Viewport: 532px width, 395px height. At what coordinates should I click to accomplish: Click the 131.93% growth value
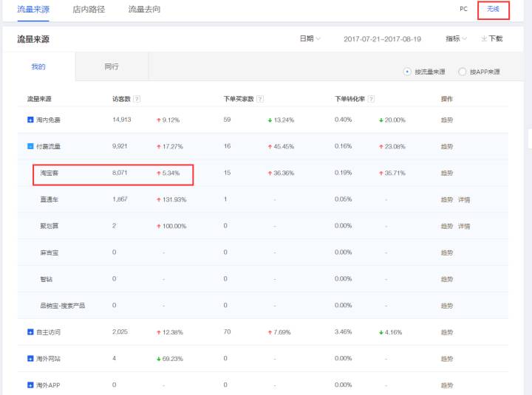pos(174,199)
